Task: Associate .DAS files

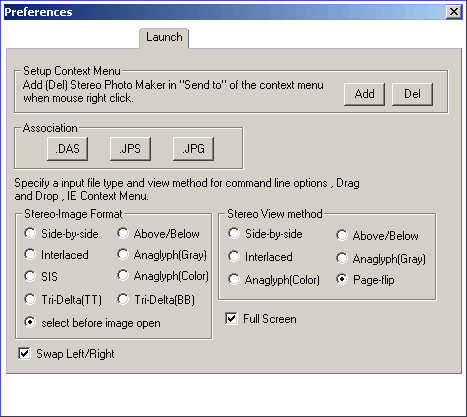Action: coord(67,149)
